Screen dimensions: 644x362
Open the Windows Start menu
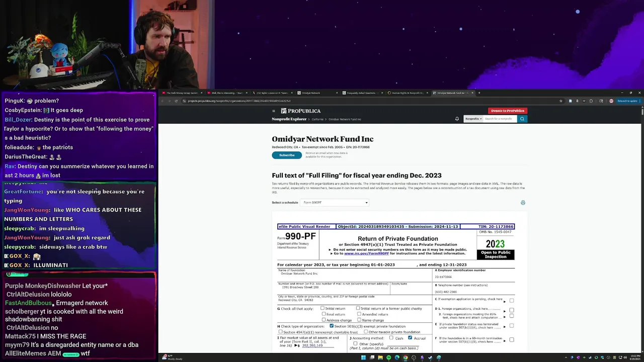tap(363, 357)
